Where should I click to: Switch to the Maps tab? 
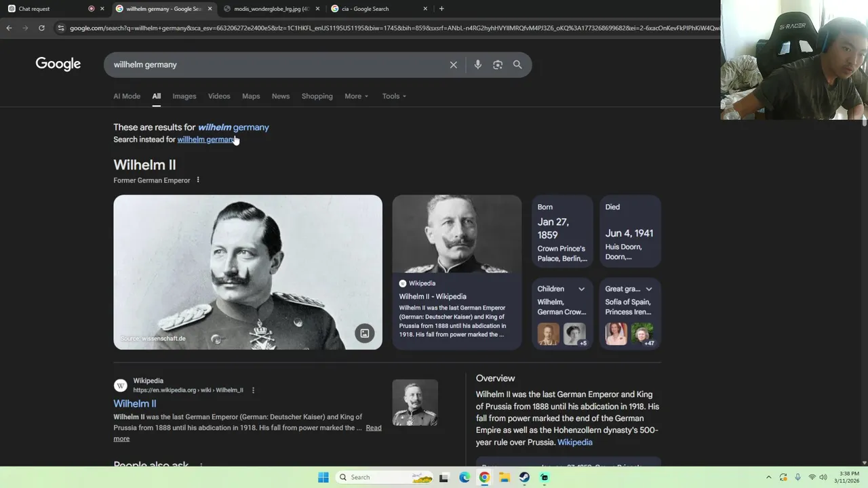click(251, 96)
